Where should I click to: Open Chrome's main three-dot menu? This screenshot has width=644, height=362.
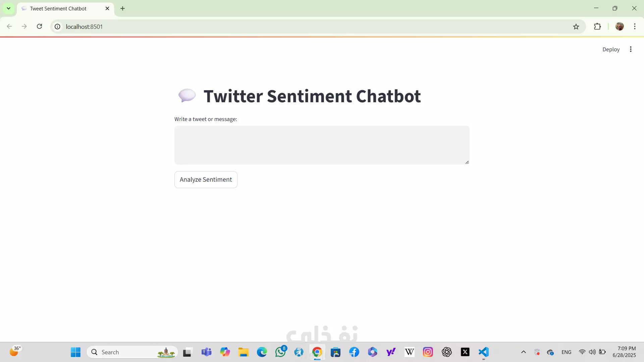point(635,26)
